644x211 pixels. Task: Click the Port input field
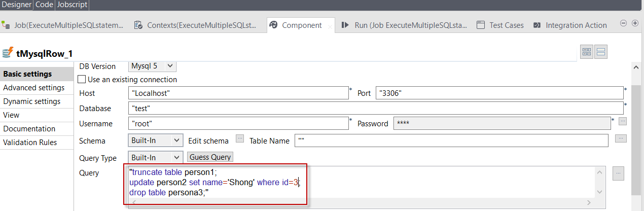click(499, 93)
